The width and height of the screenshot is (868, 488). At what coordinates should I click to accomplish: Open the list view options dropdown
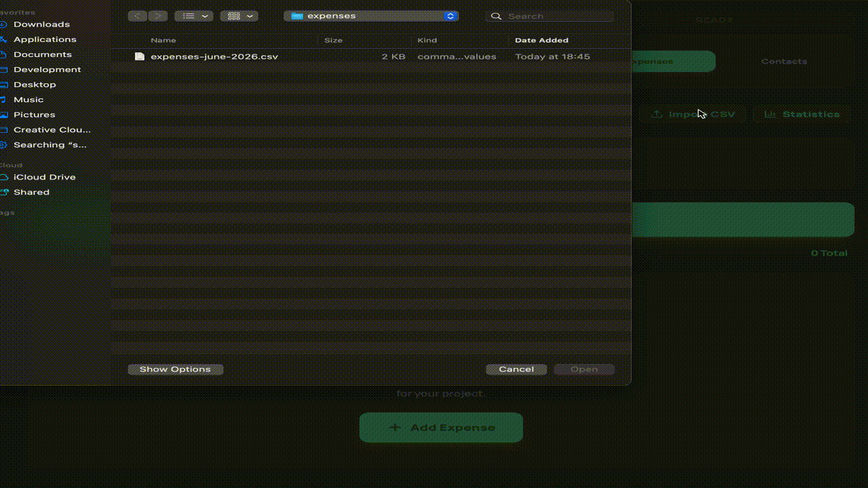(x=194, y=16)
